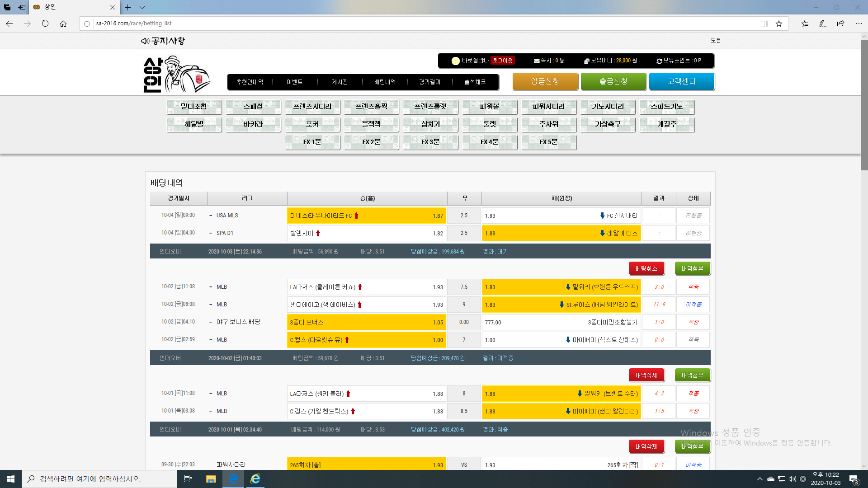The width and height of the screenshot is (868, 488).
Task: Open Internet Explorer from the taskbar
Action: pos(255,479)
